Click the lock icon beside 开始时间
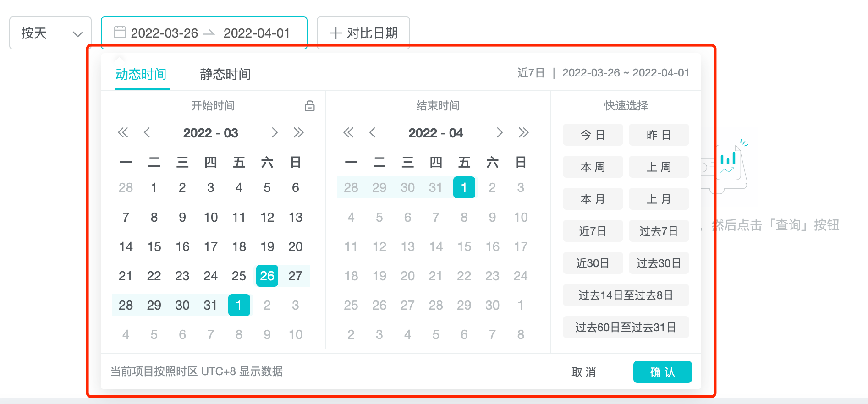Screen dimensions: 868x404 pyautogui.click(x=310, y=106)
